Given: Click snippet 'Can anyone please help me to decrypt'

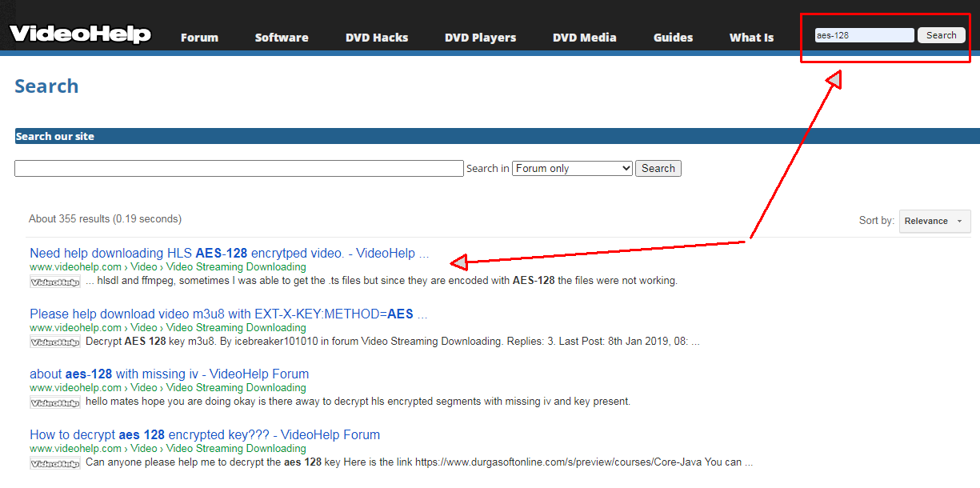Looking at the screenshot, I should [419, 463].
